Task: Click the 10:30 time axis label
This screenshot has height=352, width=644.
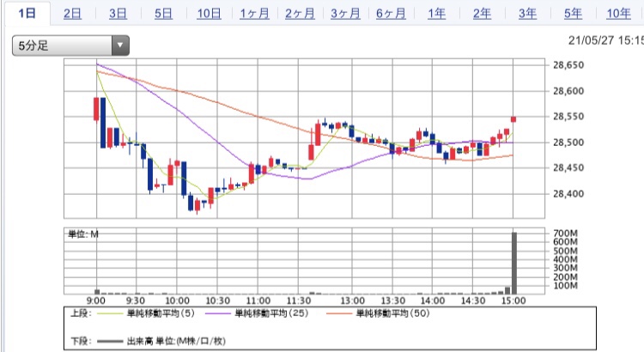Action: tap(218, 300)
